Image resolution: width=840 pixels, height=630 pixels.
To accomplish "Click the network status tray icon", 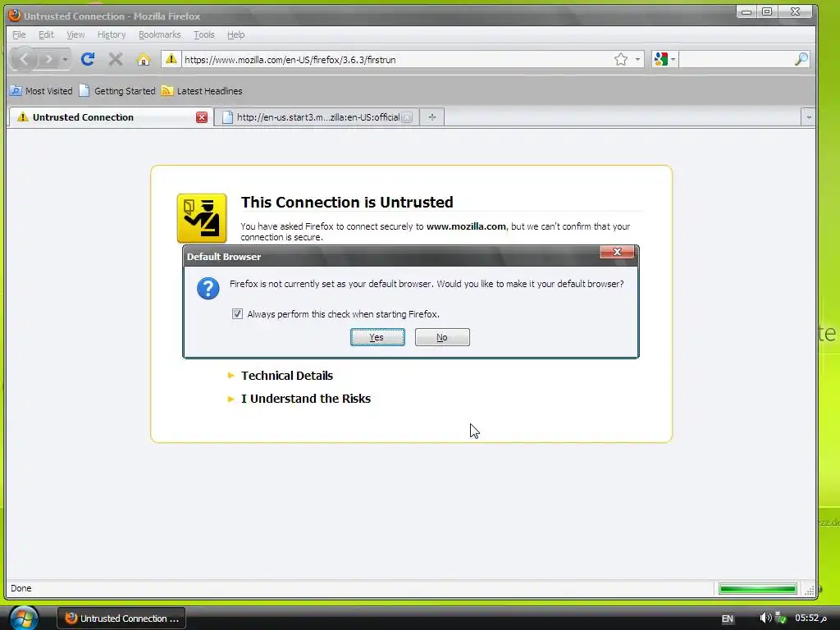I will click(x=781, y=618).
